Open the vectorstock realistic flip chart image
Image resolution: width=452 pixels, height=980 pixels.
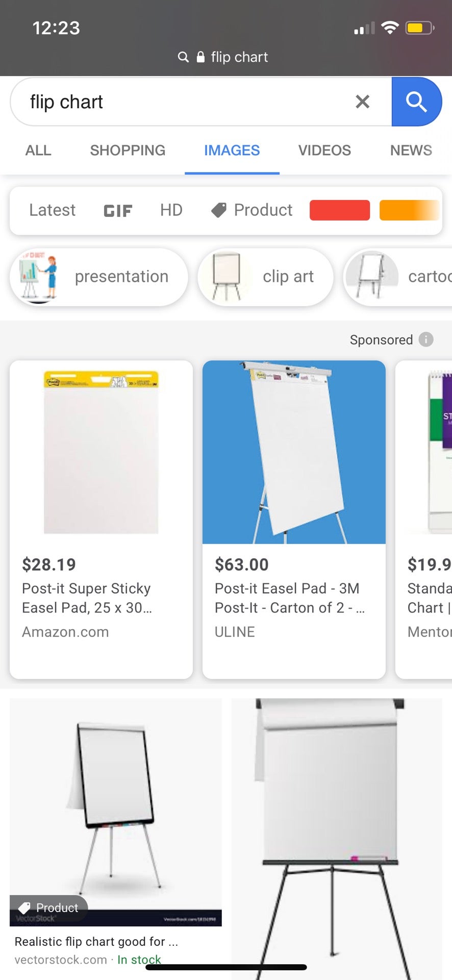116,812
